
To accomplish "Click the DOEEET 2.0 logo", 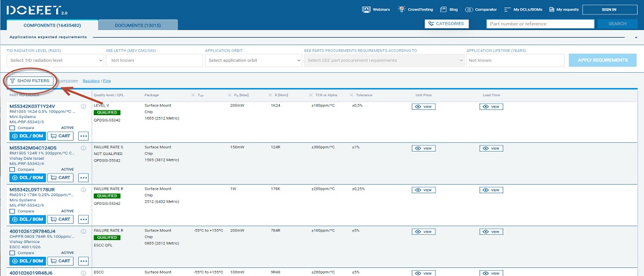I will tap(37, 10).
